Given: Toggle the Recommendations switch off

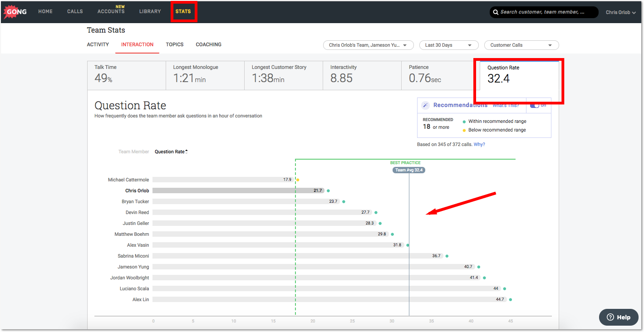Looking at the screenshot, I should point(535,105).
